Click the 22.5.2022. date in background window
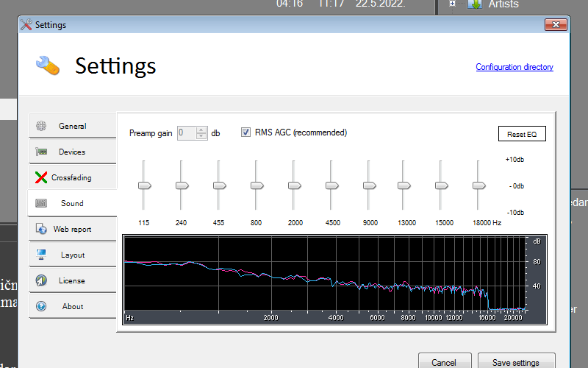This screenshot has width=588, height=368. (380, 4)
